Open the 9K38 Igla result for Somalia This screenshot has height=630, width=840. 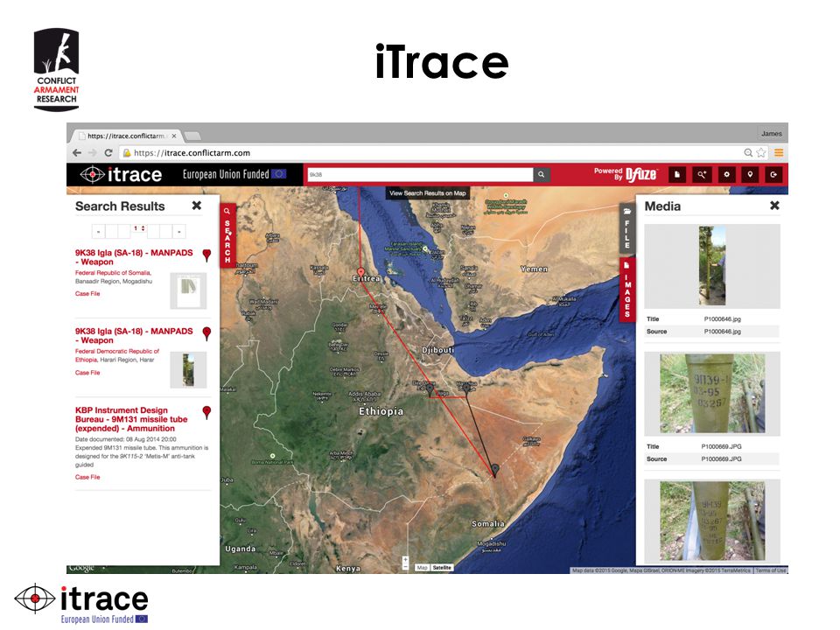[x=134, y=257]
